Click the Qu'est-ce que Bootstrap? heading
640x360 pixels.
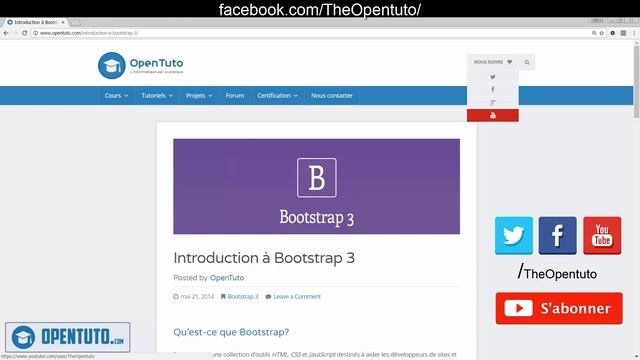[231, 332]
